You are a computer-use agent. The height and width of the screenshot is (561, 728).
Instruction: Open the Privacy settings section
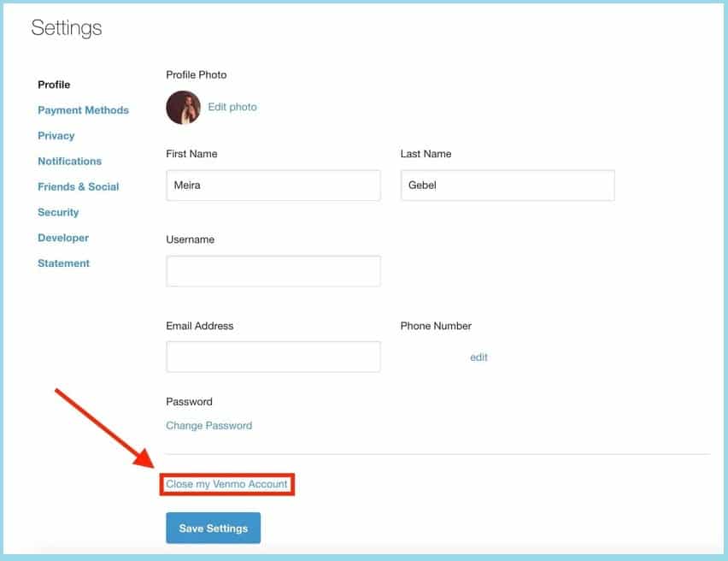[56, 136]
